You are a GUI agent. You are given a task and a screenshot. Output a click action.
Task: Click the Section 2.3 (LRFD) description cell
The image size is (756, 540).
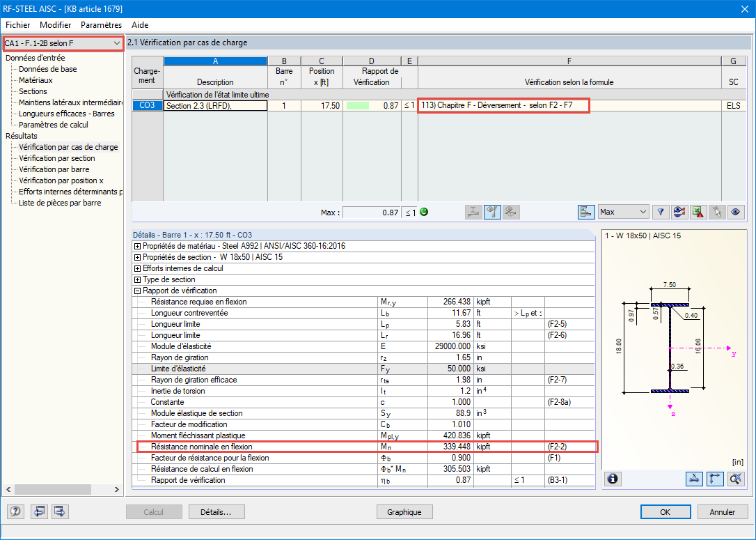tap(216, 106)
